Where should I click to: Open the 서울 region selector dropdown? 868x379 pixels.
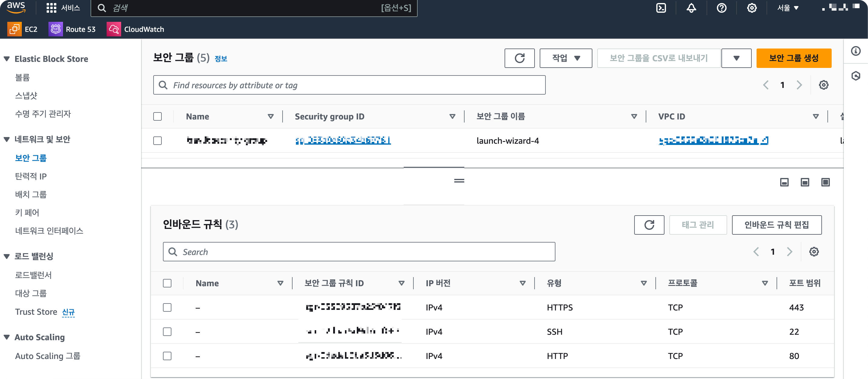click(x=787, y=8)
